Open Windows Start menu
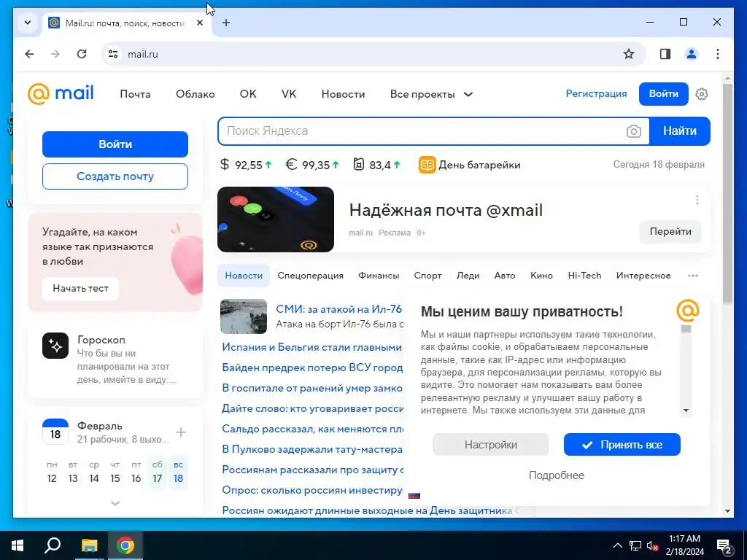This screenshot has height=560, width=747. point(18,545)
